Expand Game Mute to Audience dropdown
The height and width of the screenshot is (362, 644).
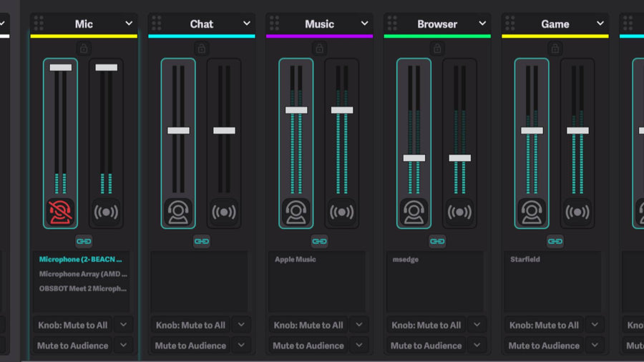(x=595, y=345)
